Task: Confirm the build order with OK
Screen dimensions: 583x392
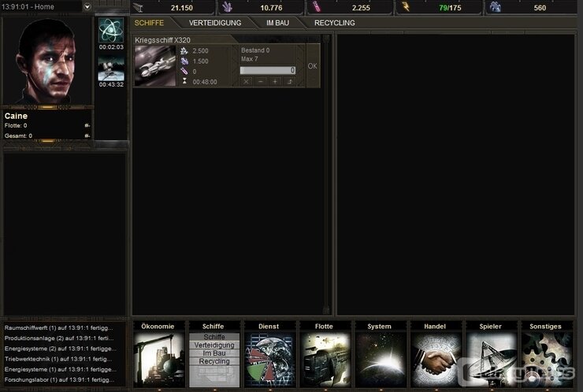Action: point(312,66)
